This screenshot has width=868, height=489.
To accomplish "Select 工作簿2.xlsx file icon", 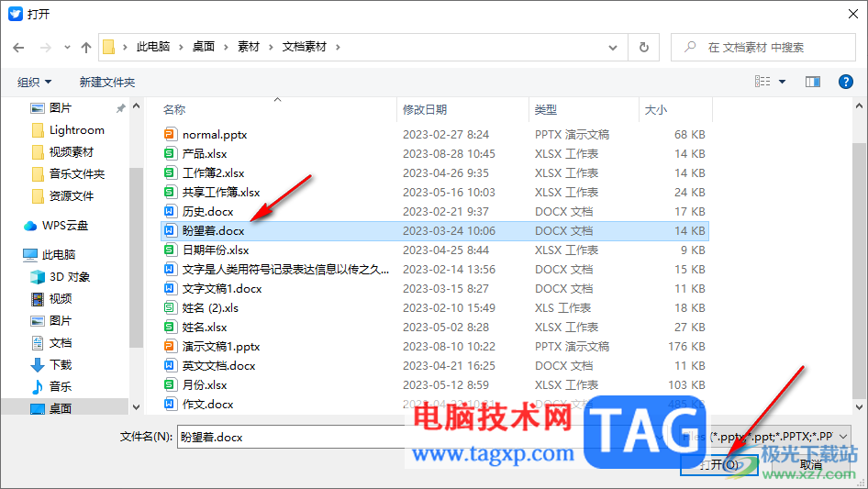I will click(x=170, y=172).
